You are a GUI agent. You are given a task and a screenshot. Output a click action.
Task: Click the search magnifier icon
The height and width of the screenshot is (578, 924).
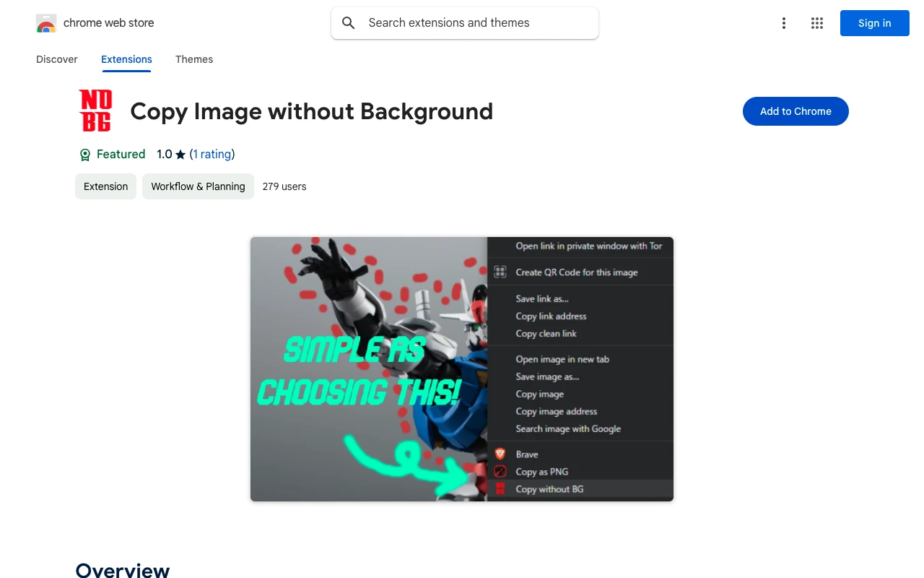(349, 23)
